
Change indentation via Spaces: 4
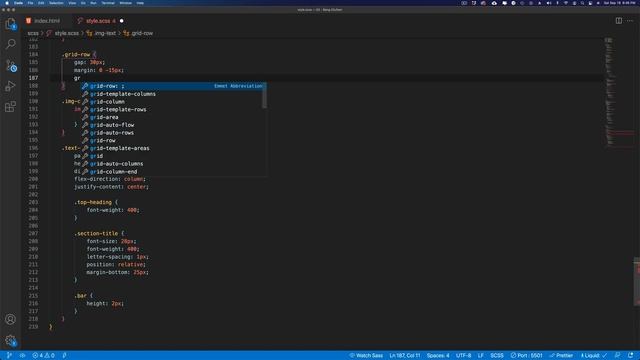pos(438,356)
